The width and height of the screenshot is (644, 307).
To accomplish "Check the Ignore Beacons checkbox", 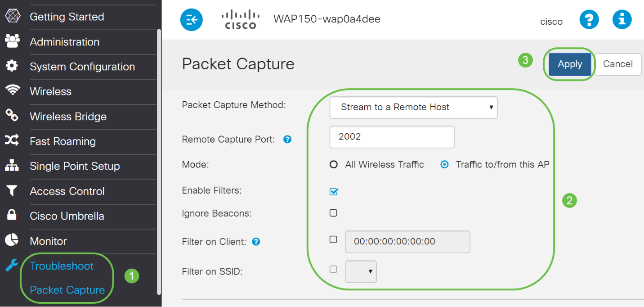I will point(333,213).
